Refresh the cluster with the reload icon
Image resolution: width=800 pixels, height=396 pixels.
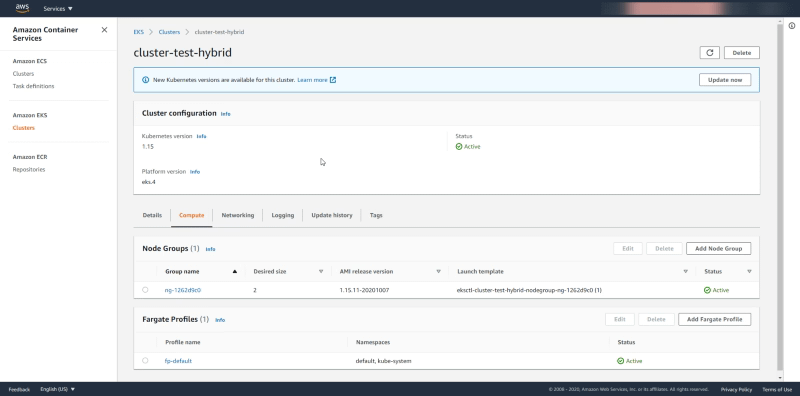click(710, 53)
